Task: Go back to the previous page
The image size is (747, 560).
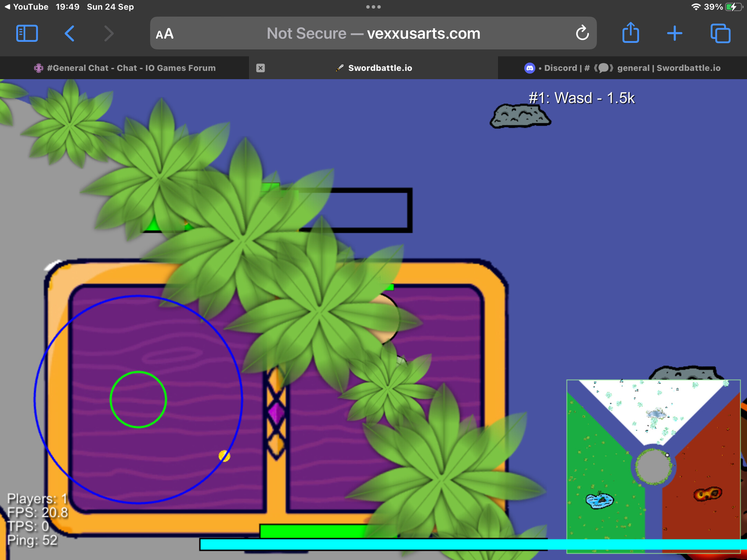Action: coord(70,34)
